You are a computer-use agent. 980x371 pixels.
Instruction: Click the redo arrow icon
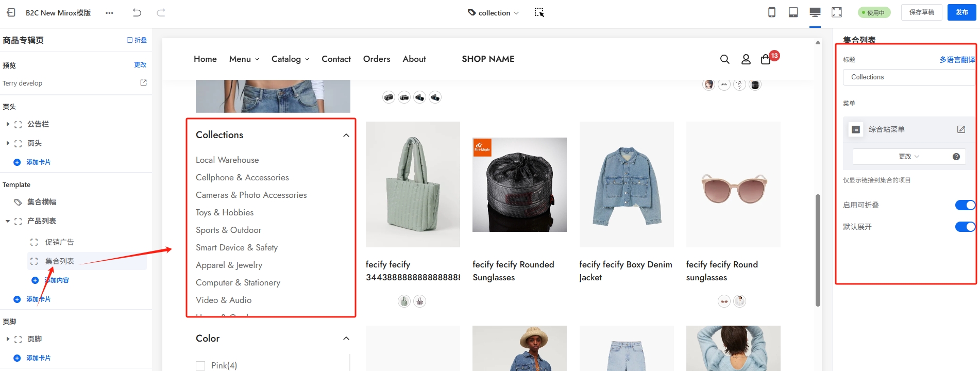click(161, 13)
